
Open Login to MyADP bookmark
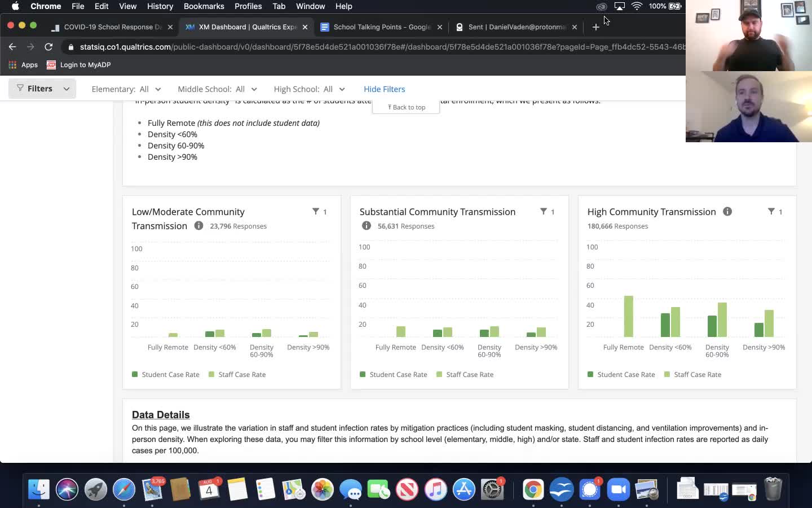point(78,65)
